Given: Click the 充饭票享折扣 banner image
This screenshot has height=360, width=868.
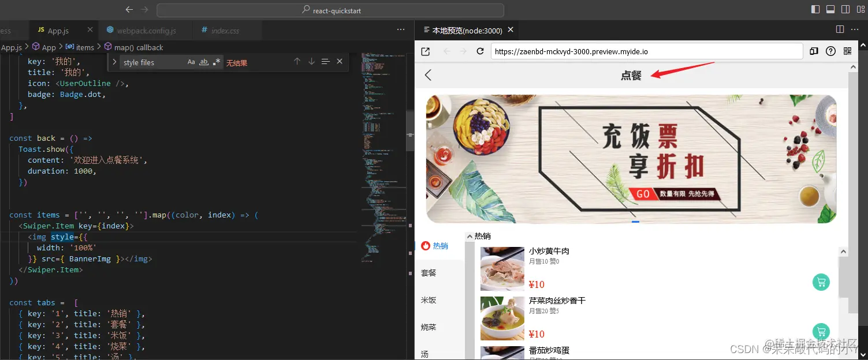Looking at the screenshot, I should [631, 159].
